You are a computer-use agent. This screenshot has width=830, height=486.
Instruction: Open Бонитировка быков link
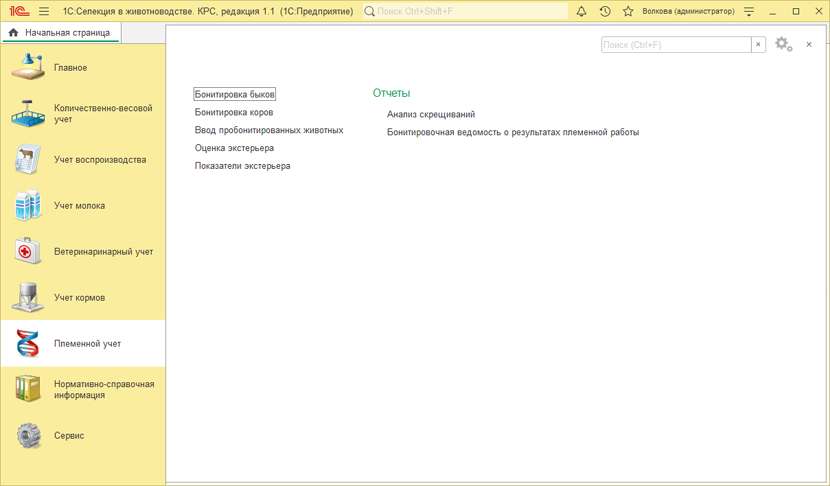pos(235,94)
